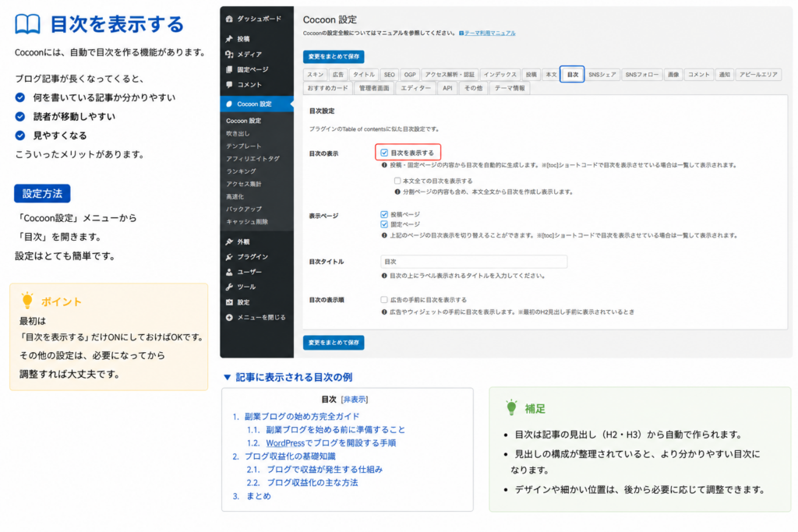Open the SNSフォロー tab
The image size is (798, 532).
tap(641, 74)
